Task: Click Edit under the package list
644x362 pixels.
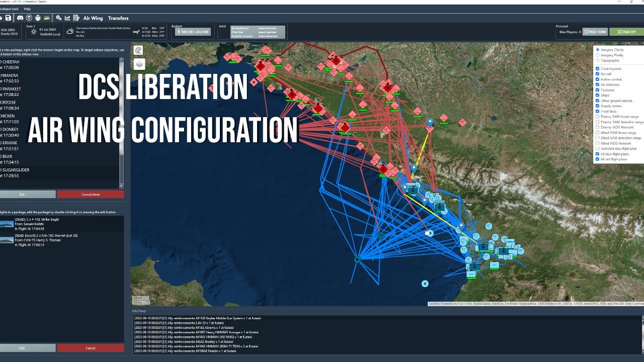Action: (28, 194)
